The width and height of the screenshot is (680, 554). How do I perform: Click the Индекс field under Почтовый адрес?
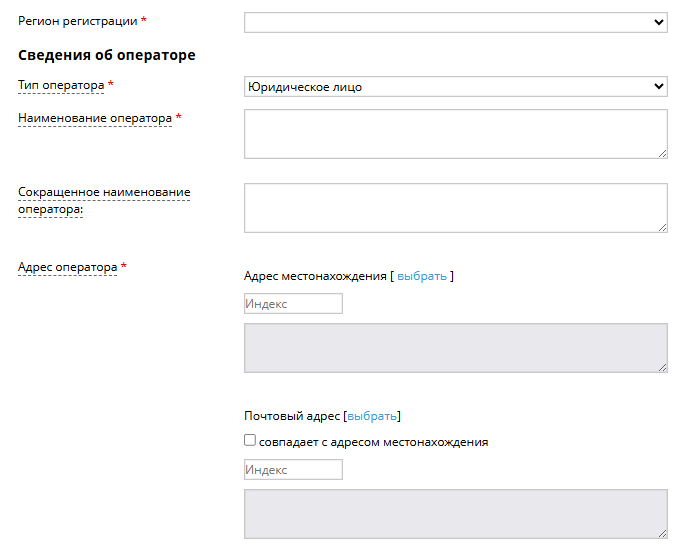293,469
